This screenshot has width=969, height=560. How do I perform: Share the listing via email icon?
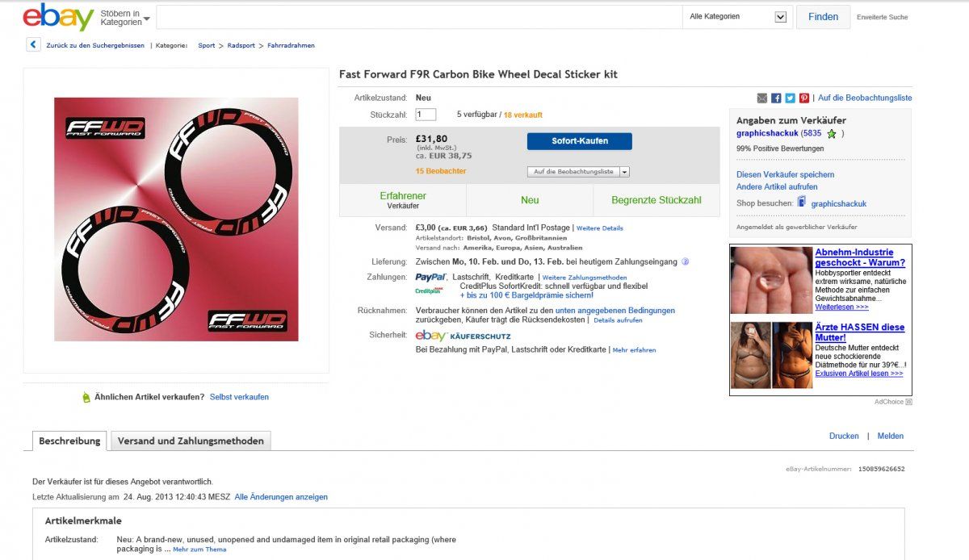(761, 98)
